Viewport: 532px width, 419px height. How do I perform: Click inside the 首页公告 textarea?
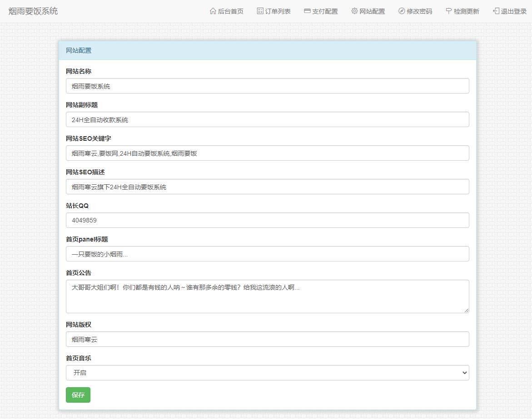(267, 296)
